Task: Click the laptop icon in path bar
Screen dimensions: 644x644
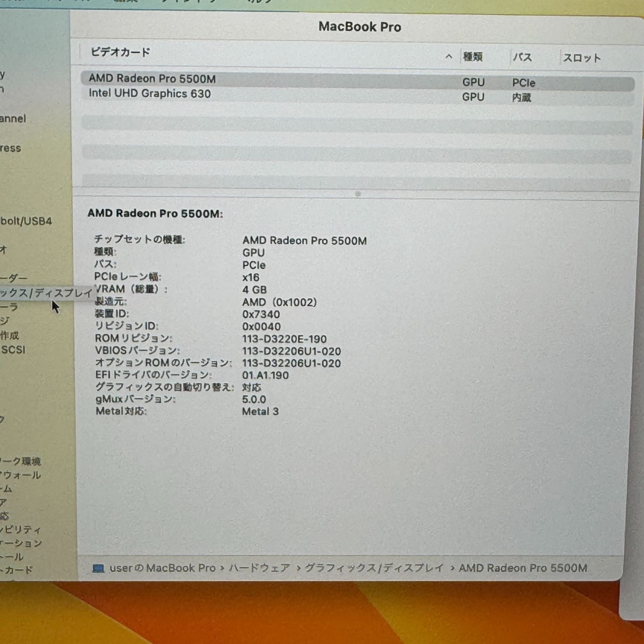Action: click(x=98, y=568)
